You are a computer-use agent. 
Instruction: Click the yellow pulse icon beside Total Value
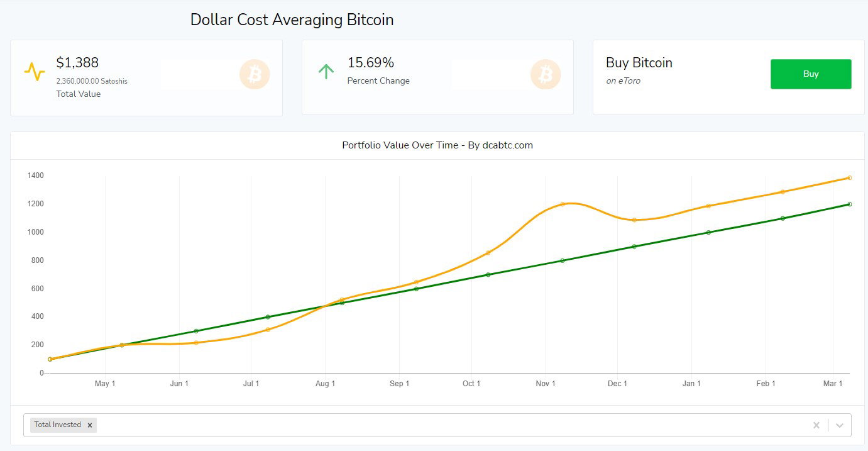pos(34,72)
